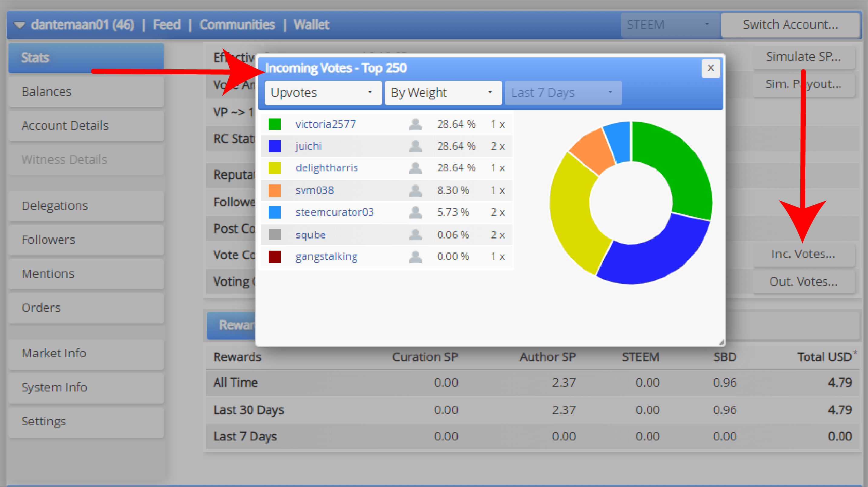The image size is (868, 487).
Task: Click the gray swatch for sqube
Action: click(274, 234)
